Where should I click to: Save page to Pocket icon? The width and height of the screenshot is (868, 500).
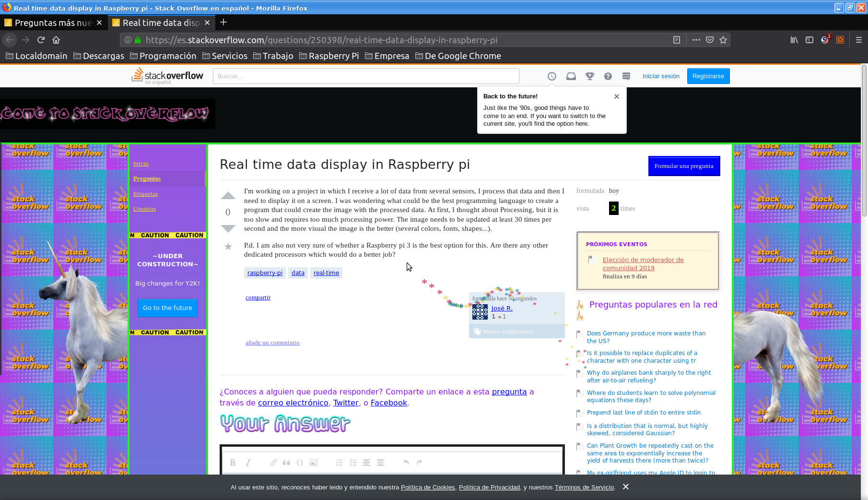[710, 40]
